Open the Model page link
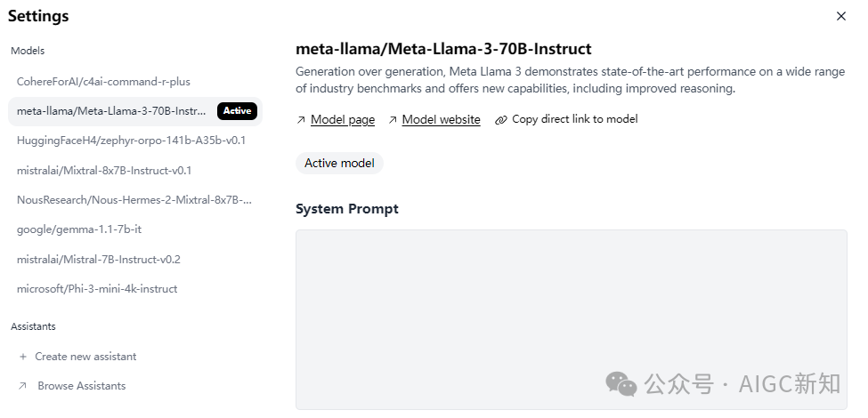 click(343, 120)
